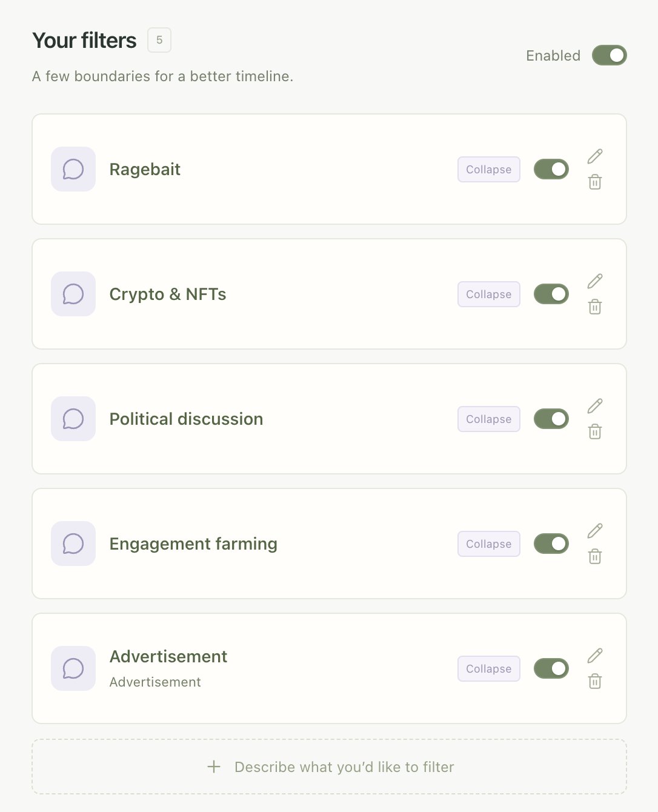Edit the Political discussion filter
658x812 pixels.
coord(595,406)
